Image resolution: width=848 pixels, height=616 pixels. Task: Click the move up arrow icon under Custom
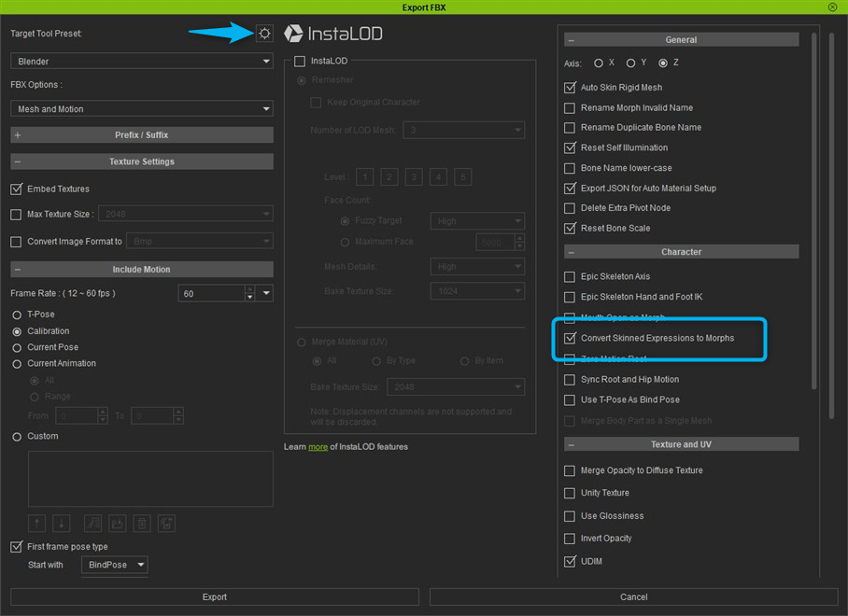tap(36, 523)
